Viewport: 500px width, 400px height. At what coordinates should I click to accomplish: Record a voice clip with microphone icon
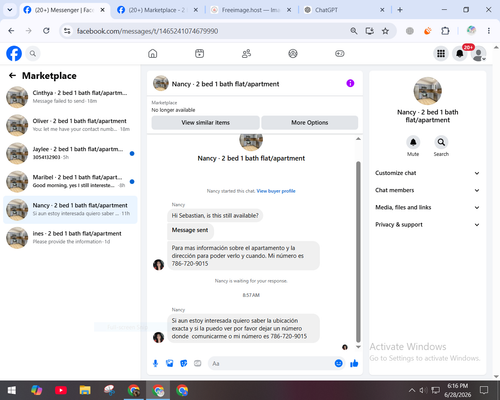[x=155, y=363]
